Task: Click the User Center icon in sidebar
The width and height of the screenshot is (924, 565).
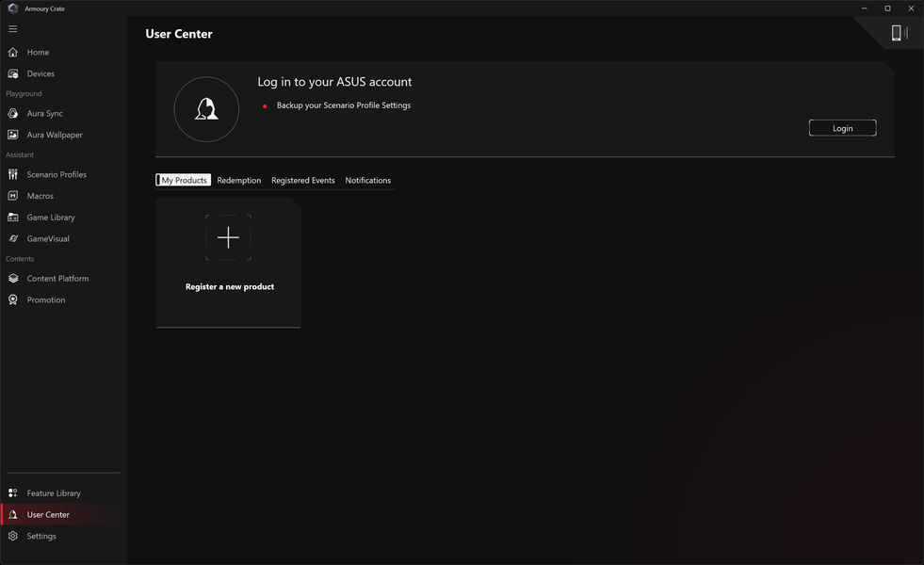Action: pos(13,514)
